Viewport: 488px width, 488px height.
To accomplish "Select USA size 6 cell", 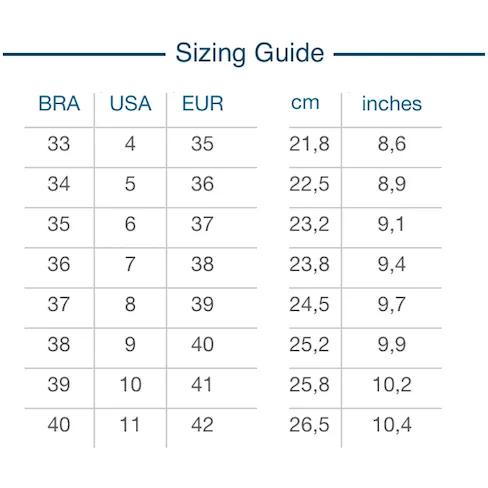I will pyautogui.click(x=130, y=224).
